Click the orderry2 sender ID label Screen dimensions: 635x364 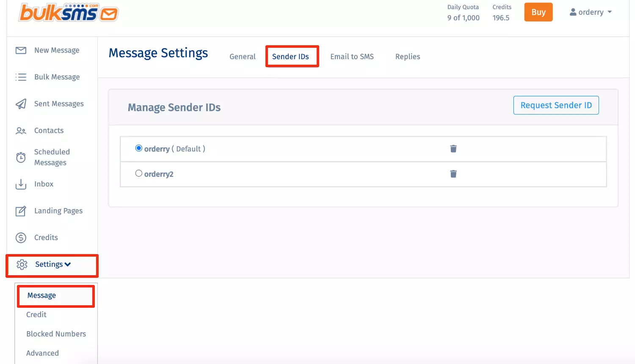tap(159, 174)
